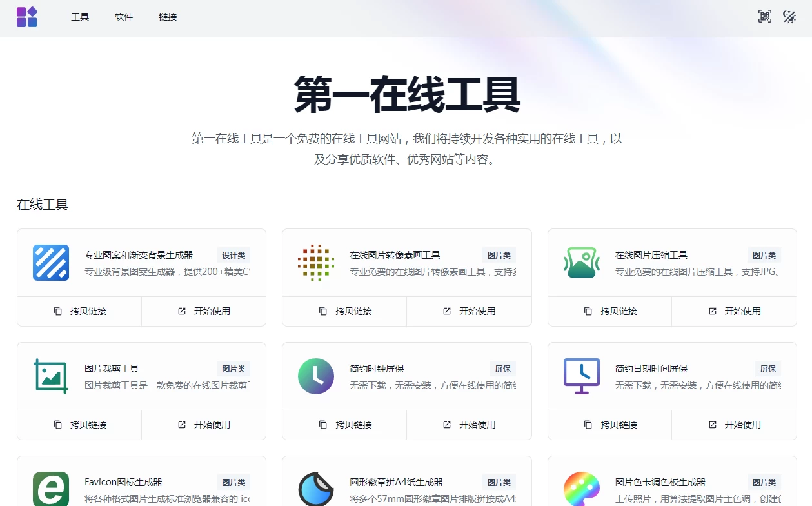Click the blue striped pattern generator icon
This screenshot has width=812, height=506.
[51, 263]
